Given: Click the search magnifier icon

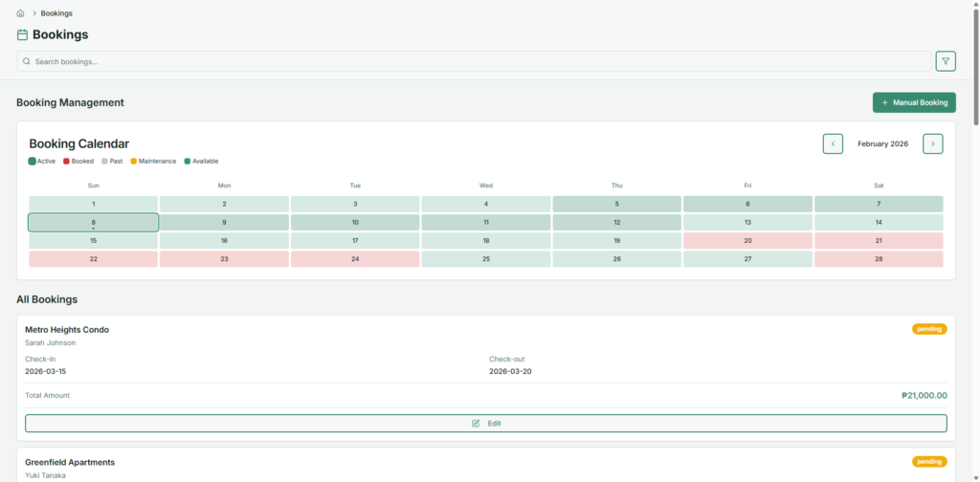Looking at the screenshot, I should pyautogui.click(x=27, y=61).
